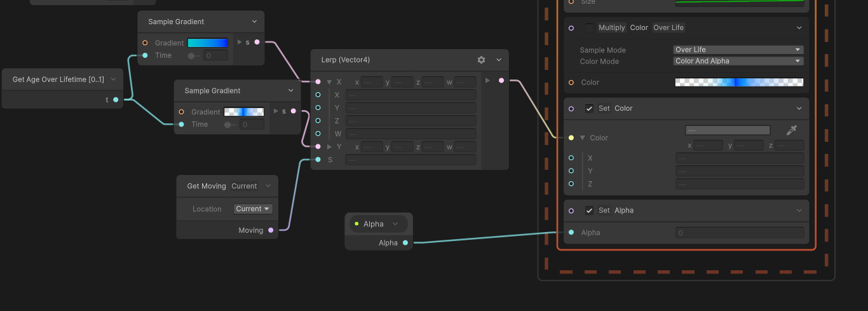Open the Color gradient field in Multiply Color
The image size is (868, 311).
[x=739, y=82]
